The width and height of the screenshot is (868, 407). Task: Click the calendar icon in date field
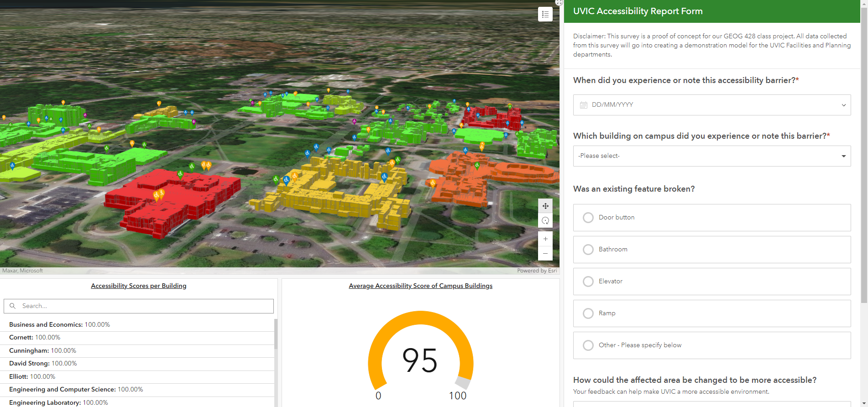tap(583, 105)
